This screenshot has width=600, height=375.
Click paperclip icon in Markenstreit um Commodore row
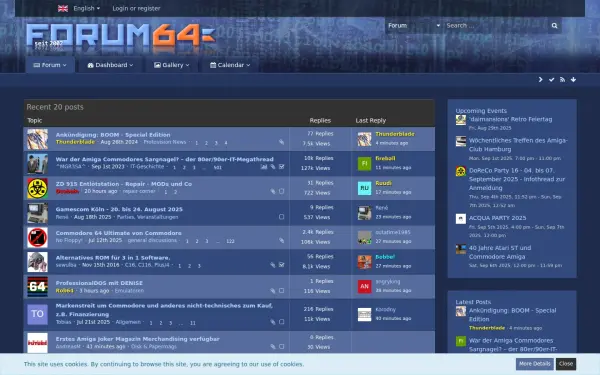(273, 322)
